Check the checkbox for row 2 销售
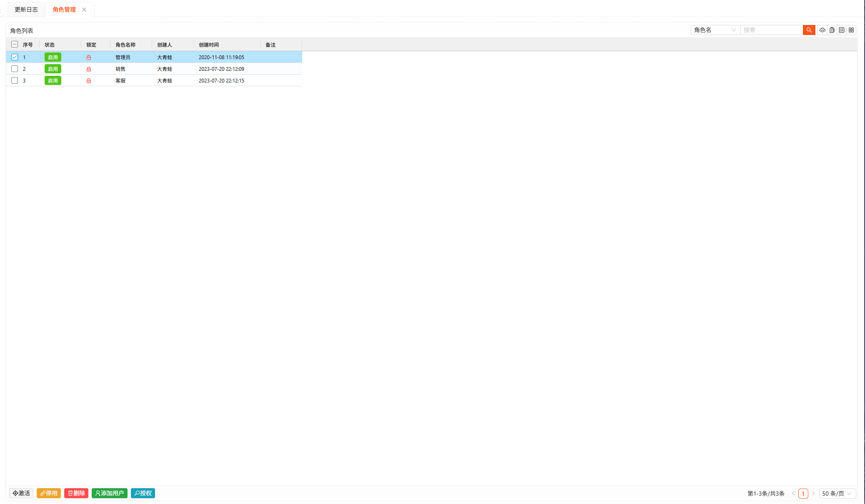This screenshot has height=504, width=865. click(15, 69)
